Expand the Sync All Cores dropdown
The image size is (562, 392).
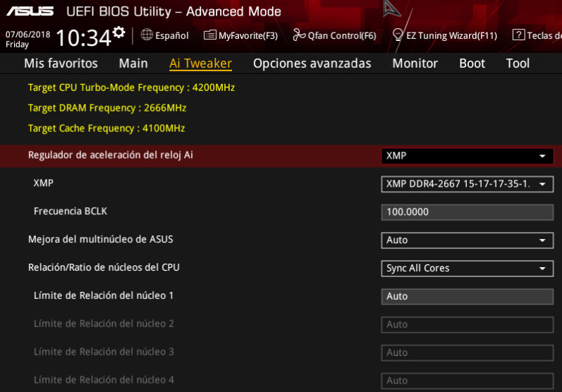tap(467, 269)
